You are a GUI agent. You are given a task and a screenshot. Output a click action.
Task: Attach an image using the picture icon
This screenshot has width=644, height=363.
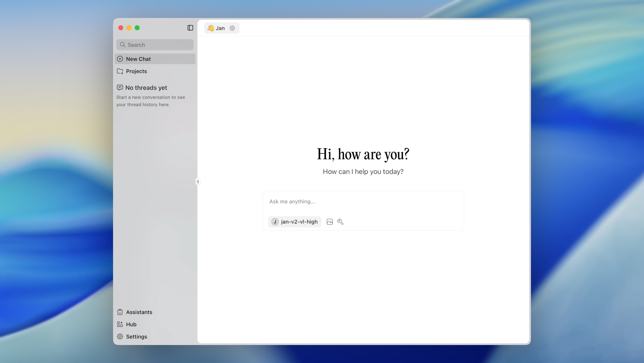tap(330, 222)
